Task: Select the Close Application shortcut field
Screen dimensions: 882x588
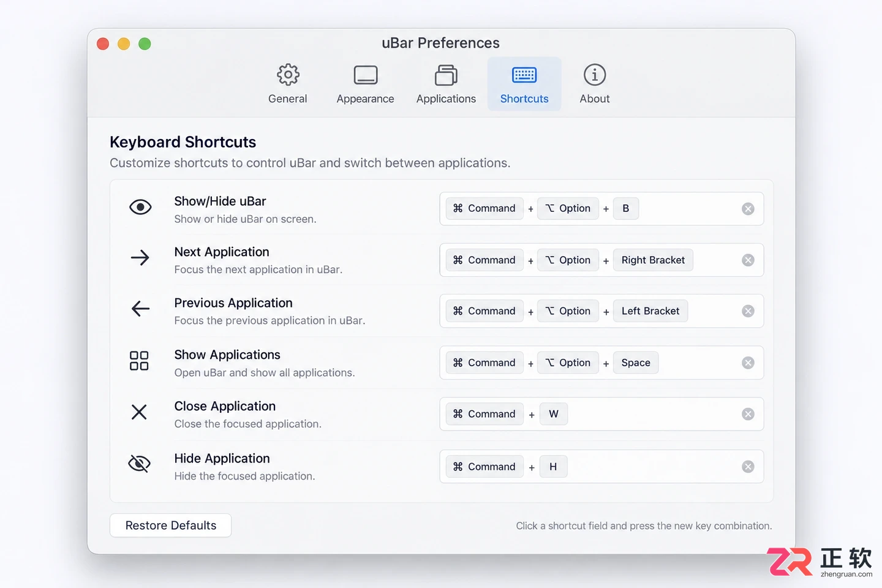Action: click(601, 414)
